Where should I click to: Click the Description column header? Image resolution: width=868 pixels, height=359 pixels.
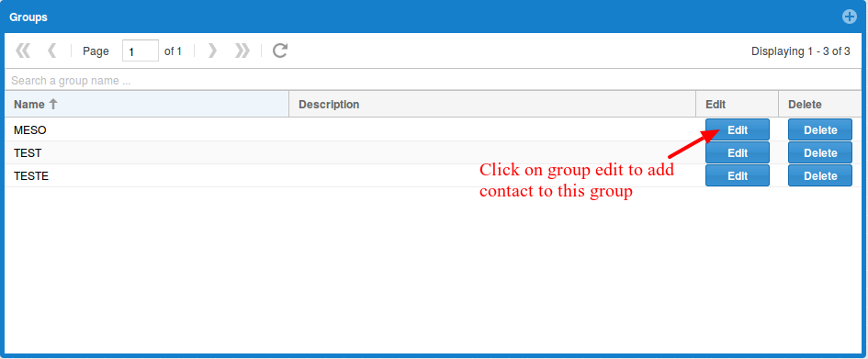(492, 104)
